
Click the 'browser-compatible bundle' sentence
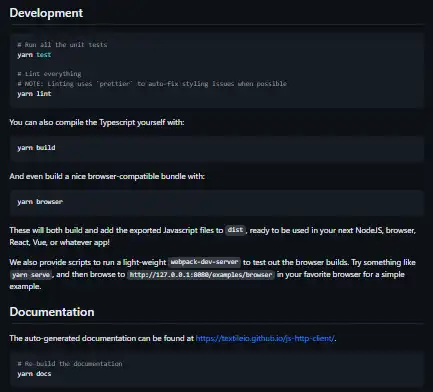[x=107, y=176]
